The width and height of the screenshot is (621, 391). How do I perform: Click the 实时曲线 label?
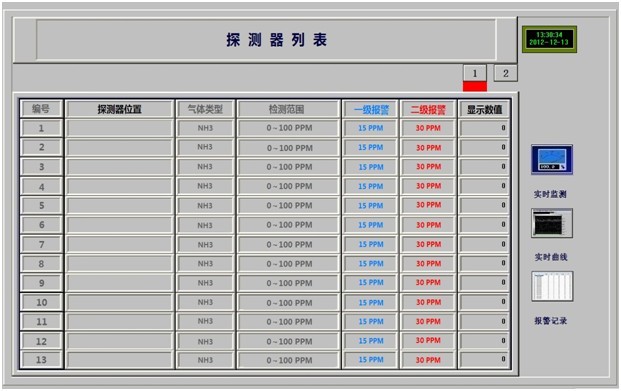coord(551,257)
